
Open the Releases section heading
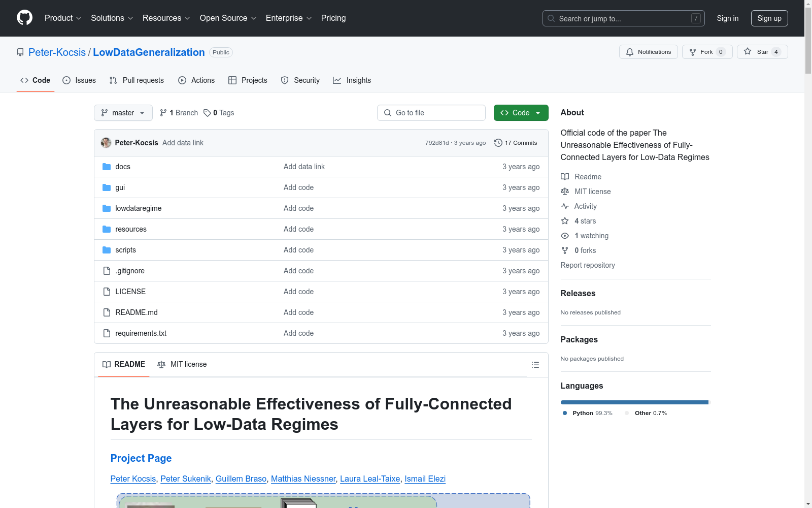(x=578, y=293)
